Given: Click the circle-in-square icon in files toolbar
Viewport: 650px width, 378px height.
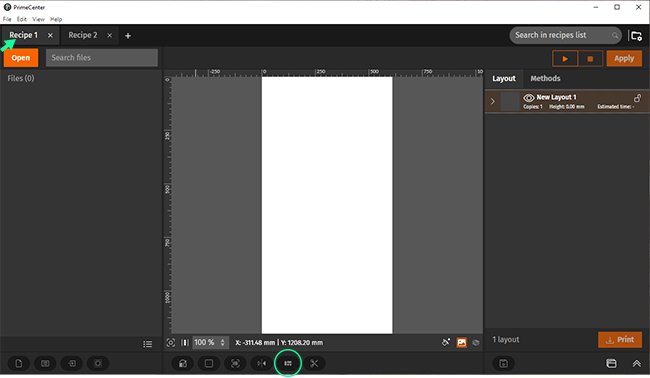Looking at the screenshot, I should coord(98,363).
